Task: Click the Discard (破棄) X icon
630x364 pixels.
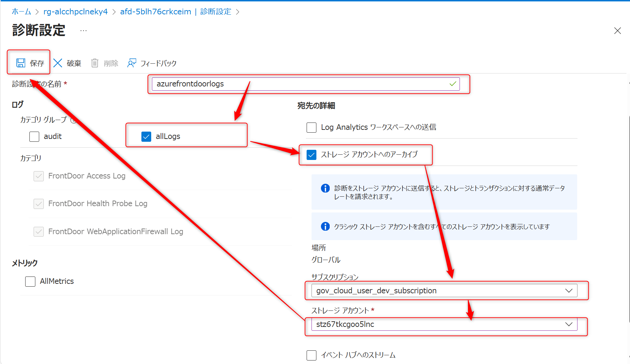Action: click(58, 63)
